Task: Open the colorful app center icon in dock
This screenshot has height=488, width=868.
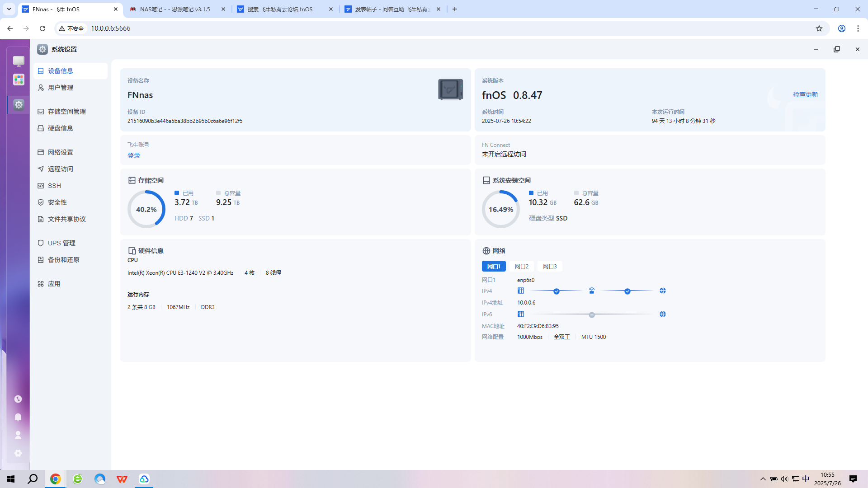Action: point(19,80)
